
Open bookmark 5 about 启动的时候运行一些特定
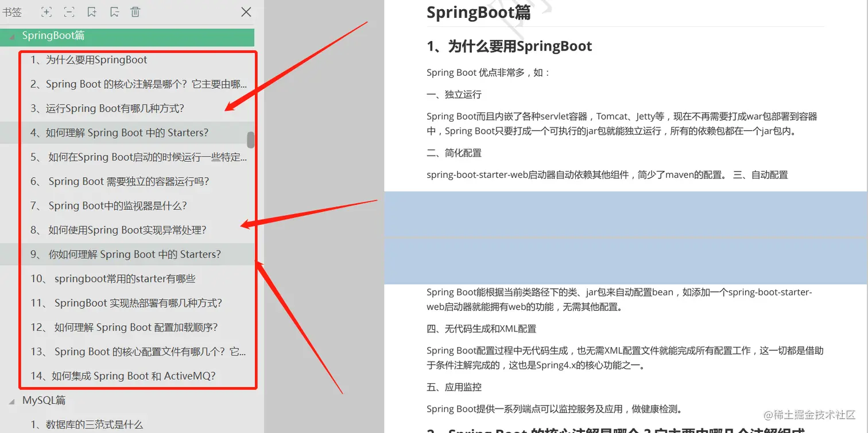click(139, 157)
